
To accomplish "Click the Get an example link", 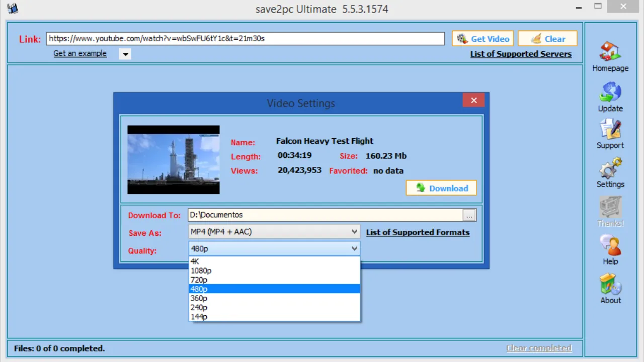I will (80, 53).
